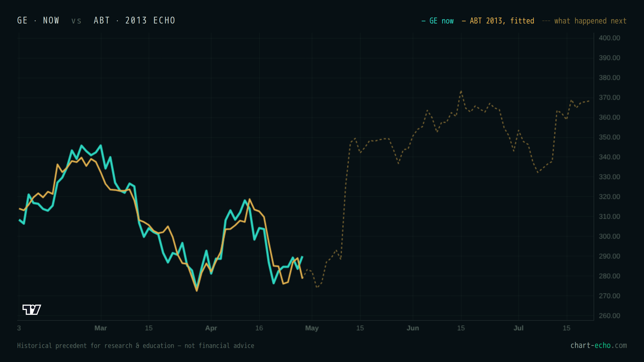This screenshot has height=362, width=644.
Task: Click the '3' date axis label
Action: coord(19,328)
